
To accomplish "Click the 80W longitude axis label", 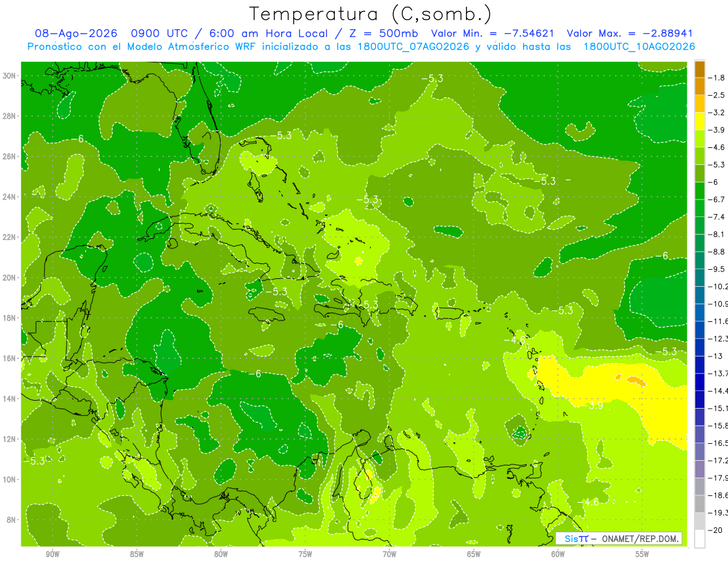I will [x=221, y=554].
